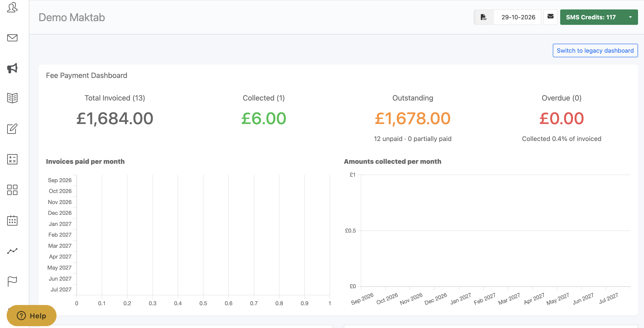
Task: Open the calendar sidebar icon
Action: 12,220
